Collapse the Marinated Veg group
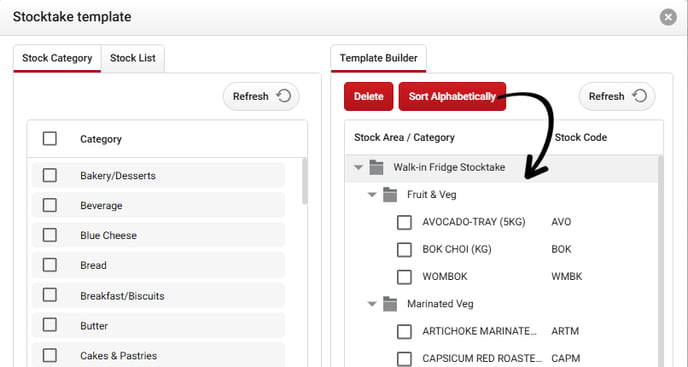The height and width of the screenshot is (367, 688). (x=372, y=304)
